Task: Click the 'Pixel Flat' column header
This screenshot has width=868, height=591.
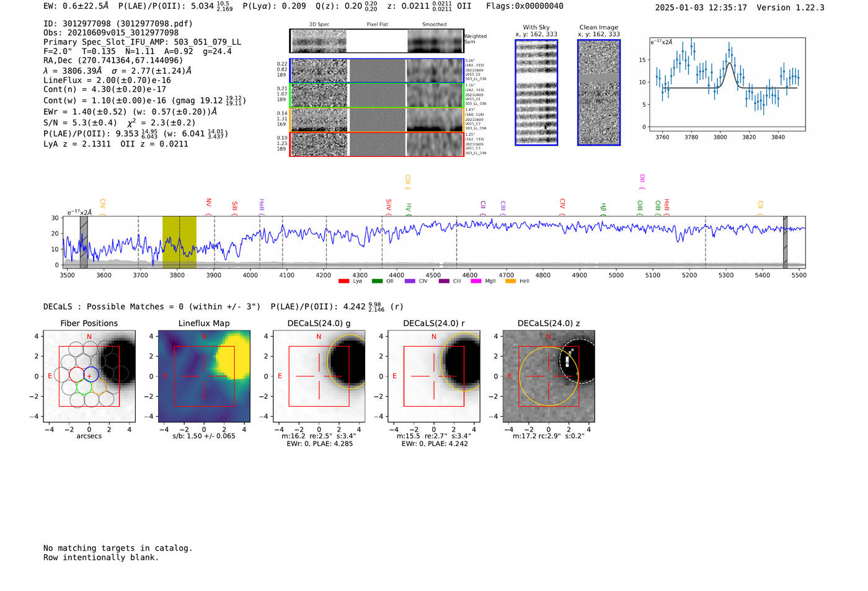Action: click(377, 24)
